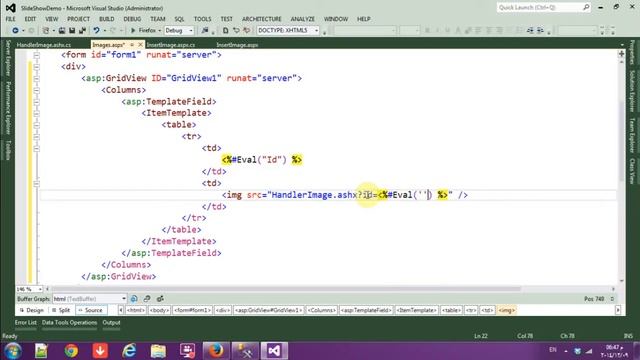Viewport: 640px width, 360px height.
Task: Open the Windows Start button
Action: (x=13, y=351)
